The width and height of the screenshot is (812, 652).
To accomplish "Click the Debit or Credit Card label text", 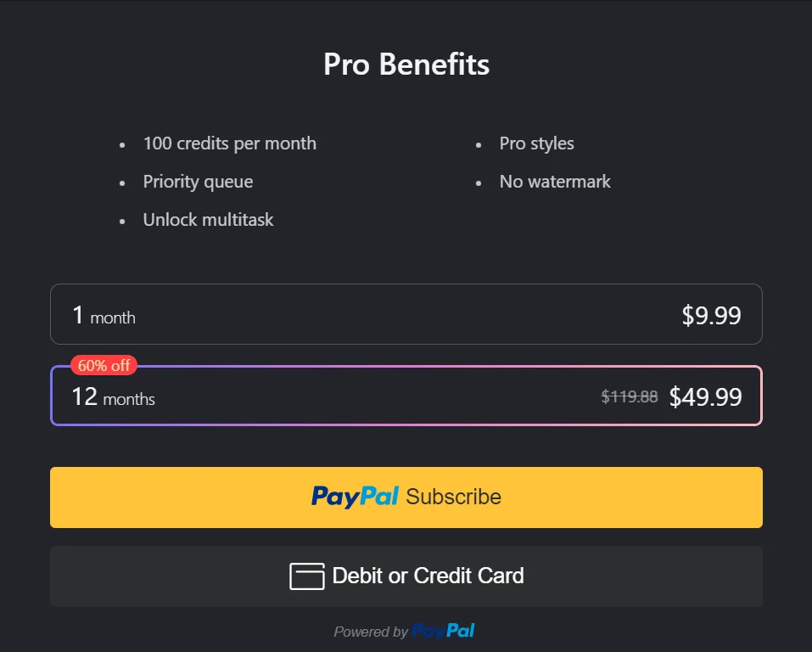I will 428,576.
